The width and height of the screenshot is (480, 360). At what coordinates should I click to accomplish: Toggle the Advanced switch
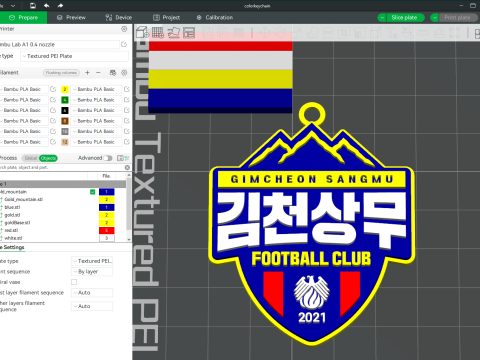(x=108, y=158)
